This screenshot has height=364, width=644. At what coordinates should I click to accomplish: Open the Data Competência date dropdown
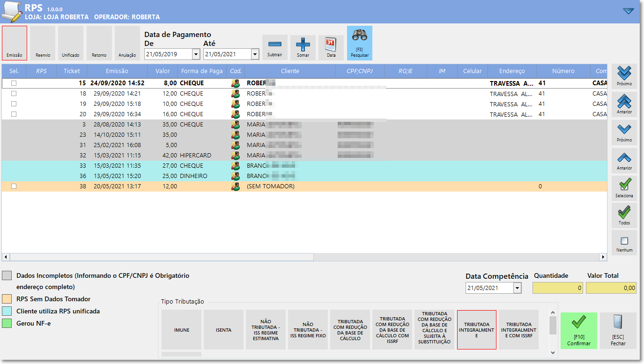(x=517, y=288)
